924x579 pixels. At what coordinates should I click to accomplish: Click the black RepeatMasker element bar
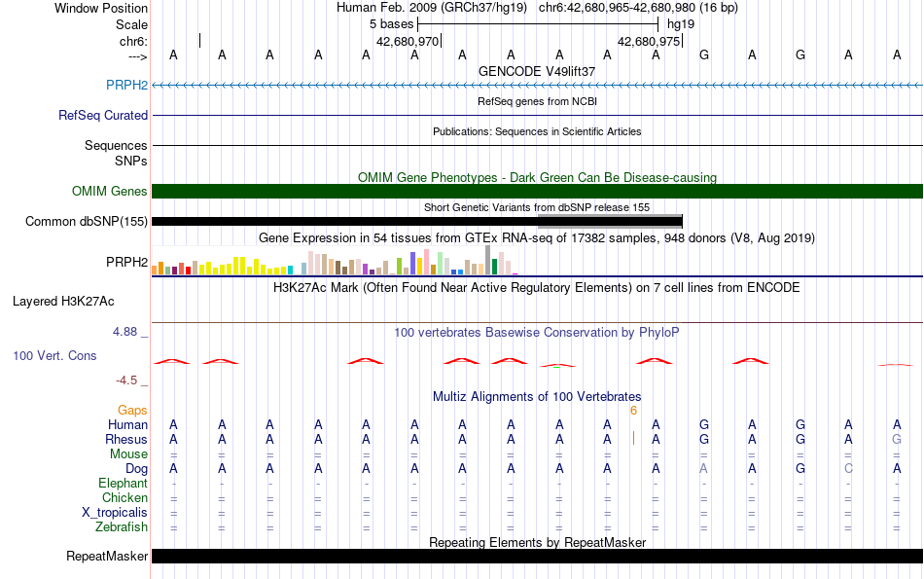pyautogui.click(x=537, y=556)
